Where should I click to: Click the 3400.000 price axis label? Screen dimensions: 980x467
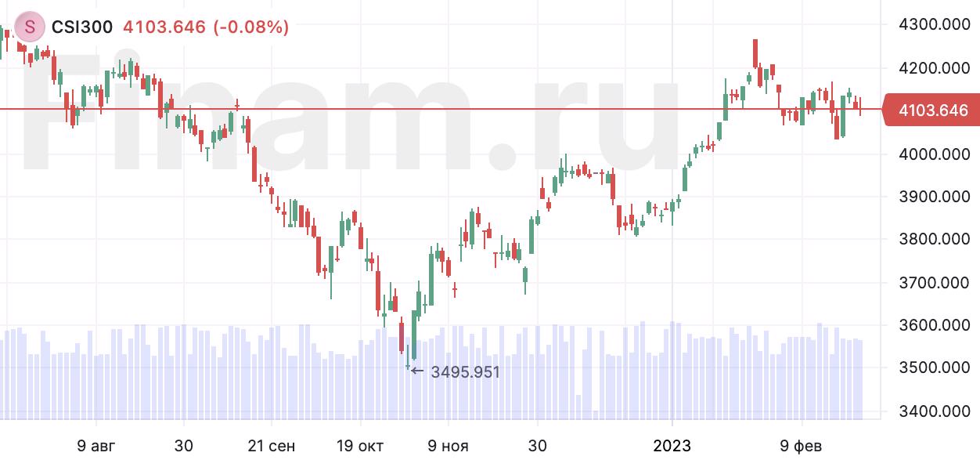point(934,411)
